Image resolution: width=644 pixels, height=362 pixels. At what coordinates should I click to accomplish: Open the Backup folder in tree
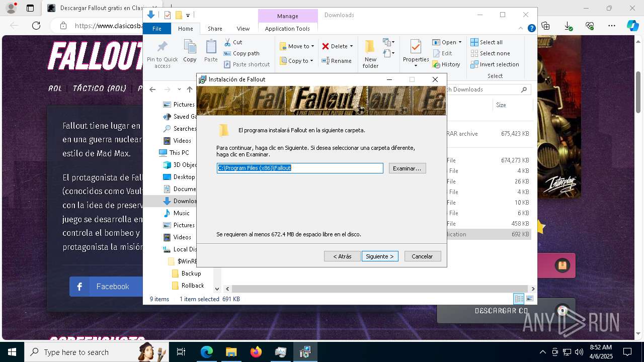click(x=186, y=274)
